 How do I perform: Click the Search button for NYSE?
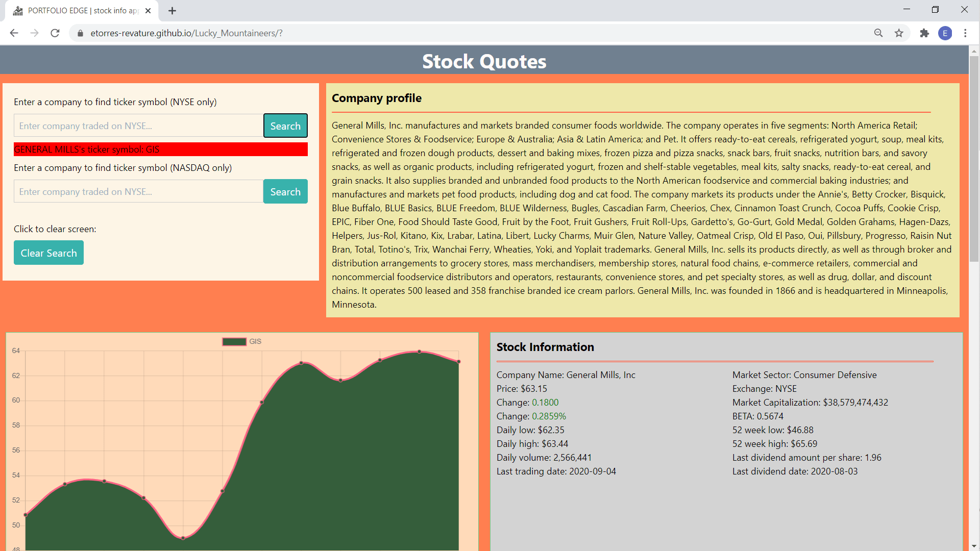(285, 126)
